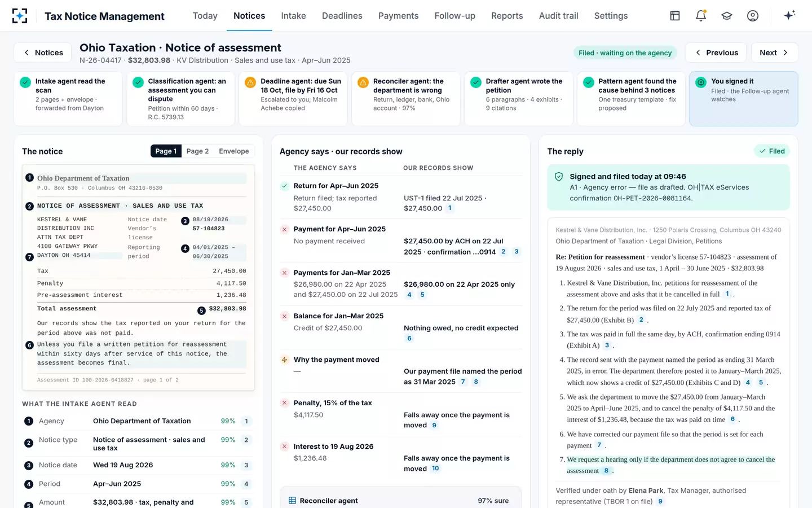
Task: Click the shield icon in signed banner
Action: click(x=559, y=177)
